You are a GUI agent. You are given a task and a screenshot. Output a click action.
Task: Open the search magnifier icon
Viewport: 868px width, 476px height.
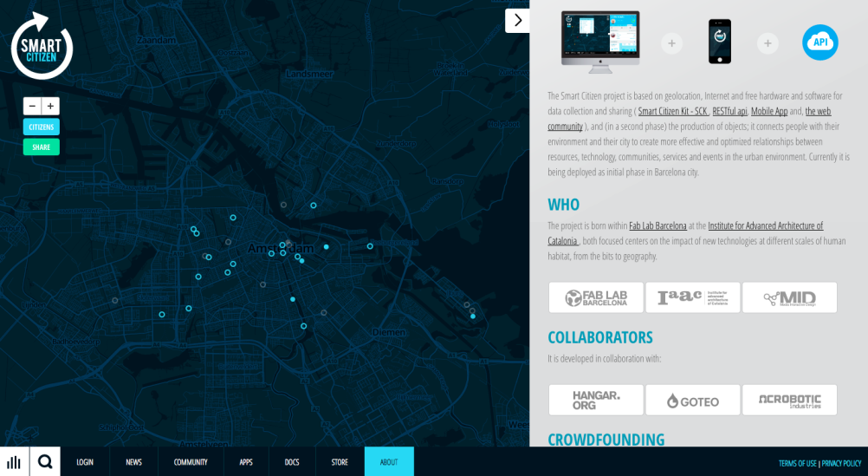45,461
